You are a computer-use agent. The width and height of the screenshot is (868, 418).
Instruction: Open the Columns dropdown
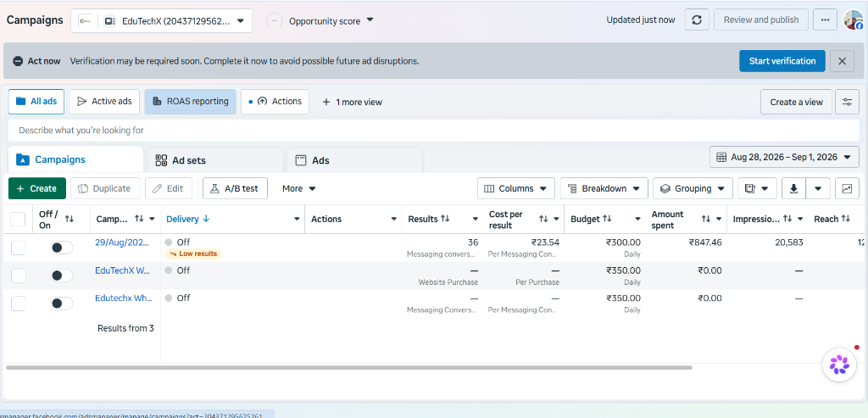pos(516,188)
